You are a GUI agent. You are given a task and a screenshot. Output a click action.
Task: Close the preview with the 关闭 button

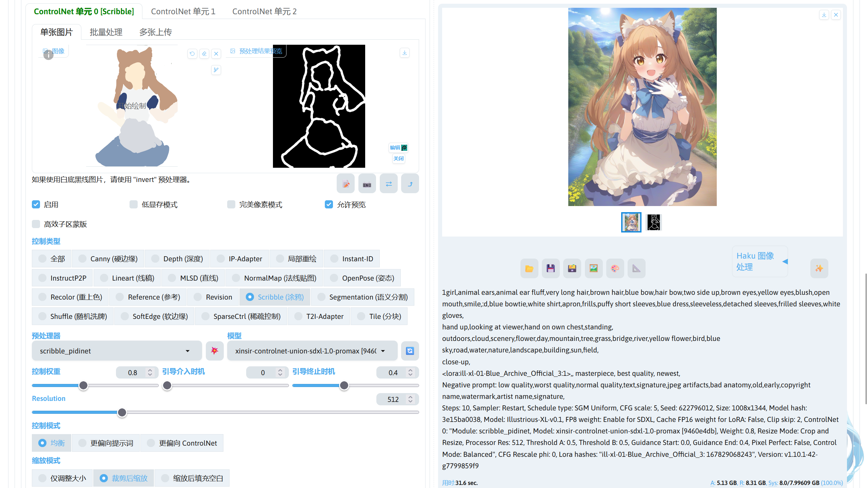398,159
